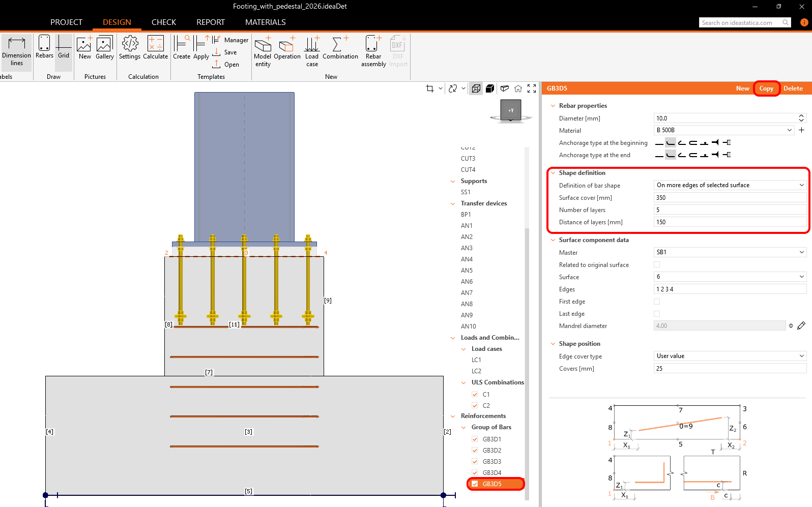Click the Rebars draw tool
This screenshot has width=812, height=507.
pyautogui.click(x=44, y=48)
